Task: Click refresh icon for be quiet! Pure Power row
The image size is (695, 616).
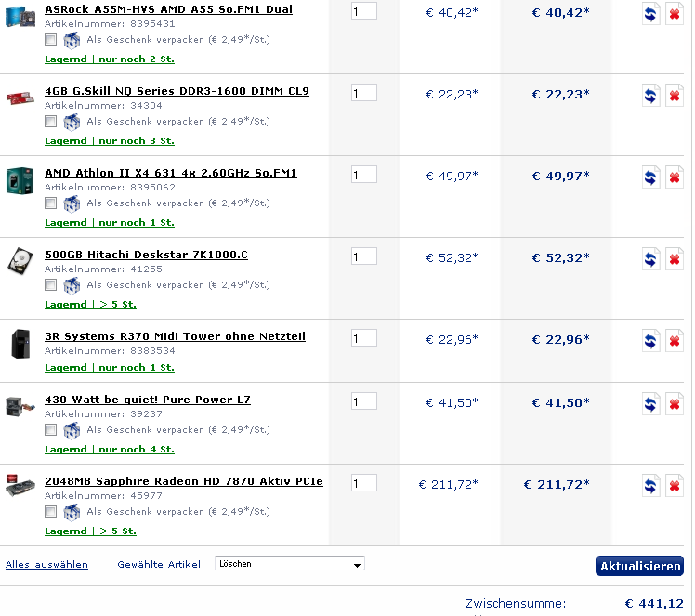Action: coord(650,404)
